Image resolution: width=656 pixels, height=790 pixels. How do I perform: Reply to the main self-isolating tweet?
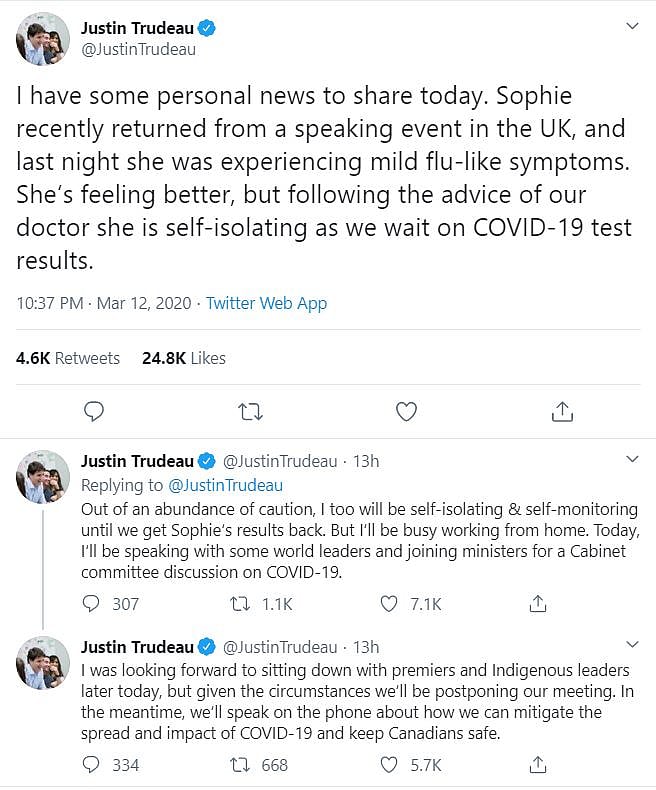(94, 411)
